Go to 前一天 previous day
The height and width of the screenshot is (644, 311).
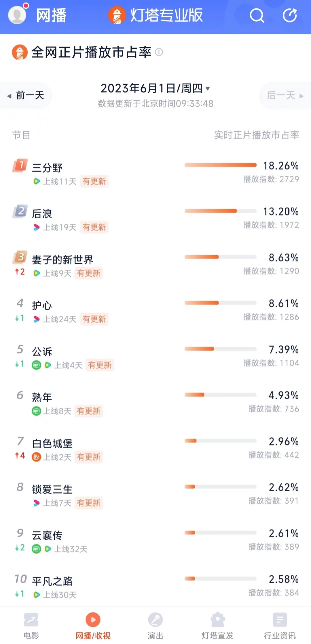(26, 95)
